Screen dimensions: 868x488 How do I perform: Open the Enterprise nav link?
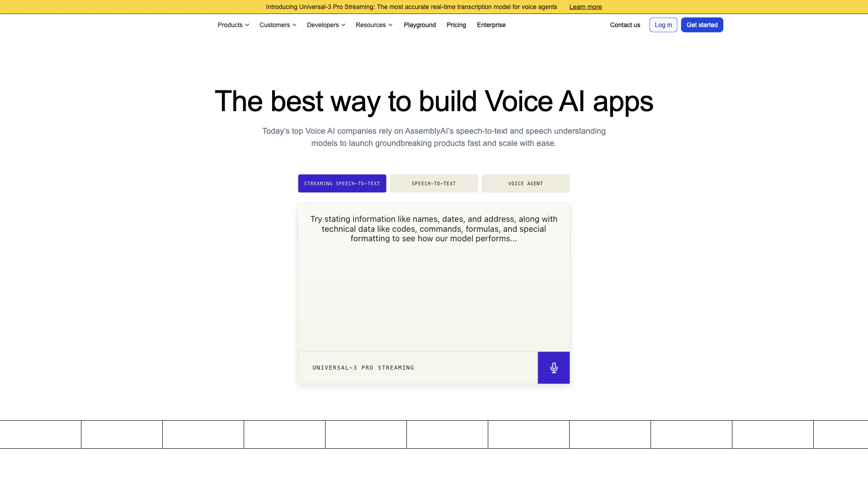(x=491, y=25)
